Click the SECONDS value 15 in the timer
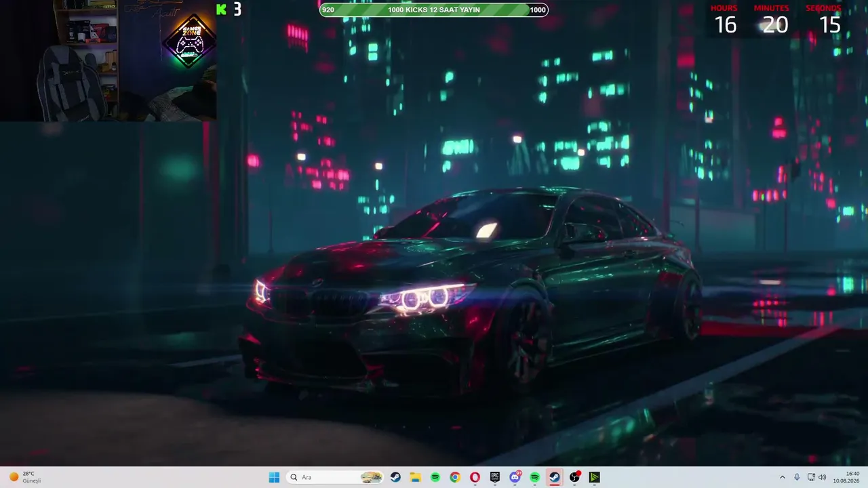The width and height of the screenshot is (868, 488). pyautogui.click(x=830, y=25)
